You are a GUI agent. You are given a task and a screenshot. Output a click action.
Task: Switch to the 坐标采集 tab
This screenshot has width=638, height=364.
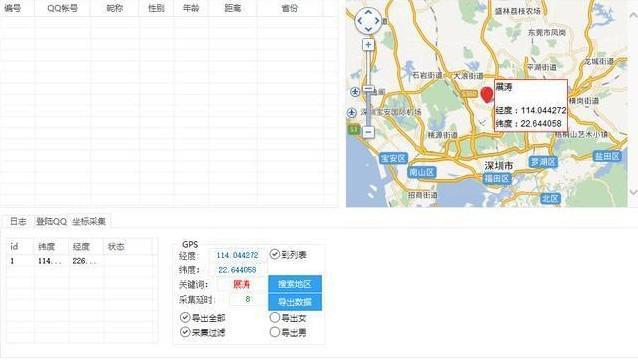tap(89, 221)
